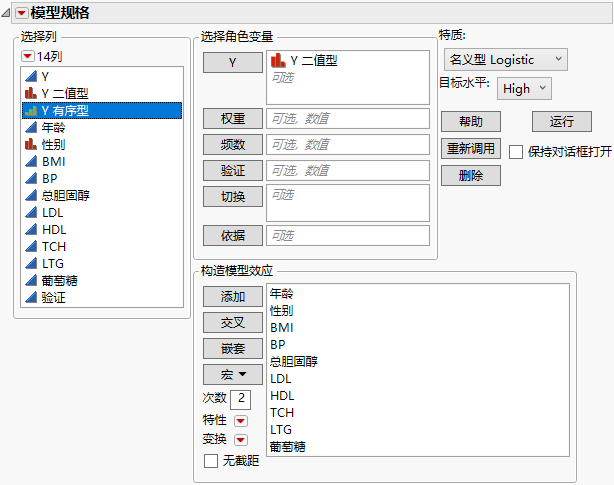Click nominal icon in the Y role box

point(278,60)
